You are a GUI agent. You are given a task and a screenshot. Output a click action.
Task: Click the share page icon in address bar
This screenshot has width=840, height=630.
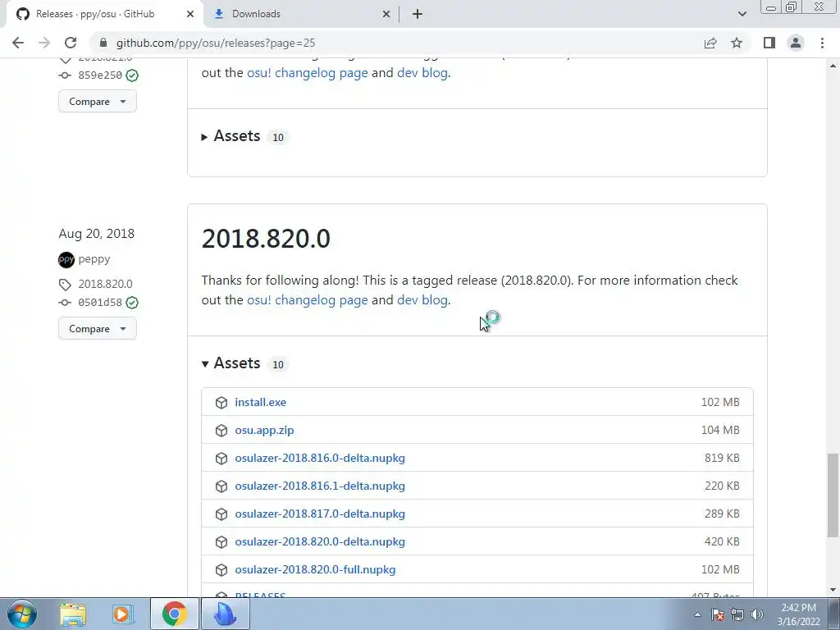tap(710, 43)
